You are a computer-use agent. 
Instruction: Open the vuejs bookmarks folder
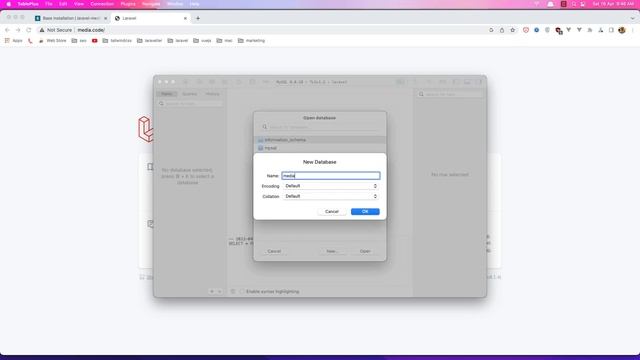coord(202,41)
